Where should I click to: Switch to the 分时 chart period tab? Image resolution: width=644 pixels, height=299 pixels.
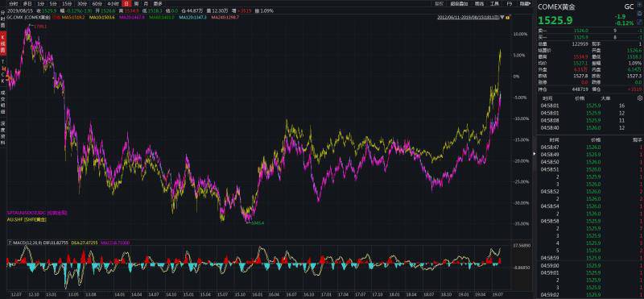point(13,3)
